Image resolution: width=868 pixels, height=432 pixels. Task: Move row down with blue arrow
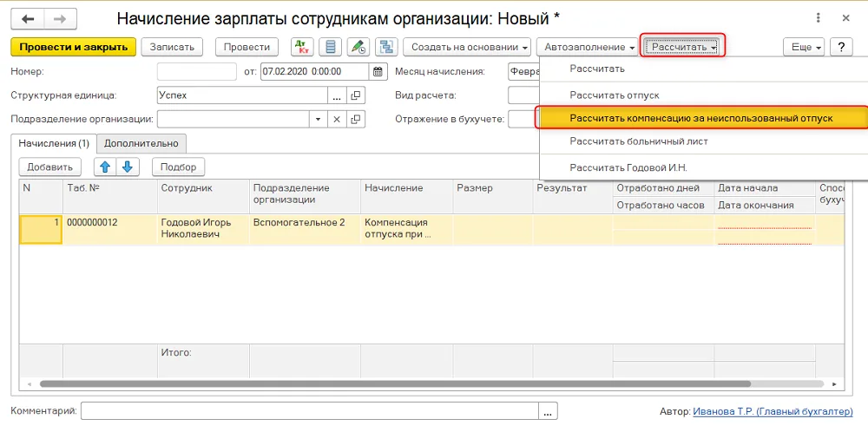(x=128, y=167)
